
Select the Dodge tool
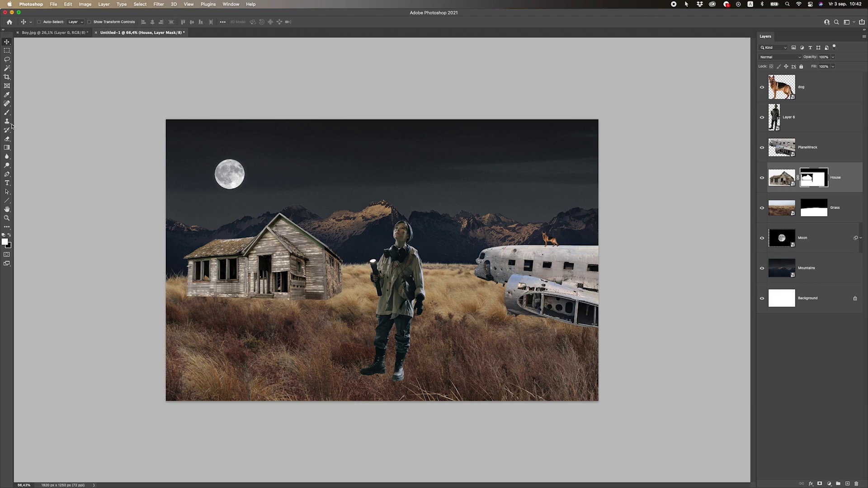pos(7,165)
